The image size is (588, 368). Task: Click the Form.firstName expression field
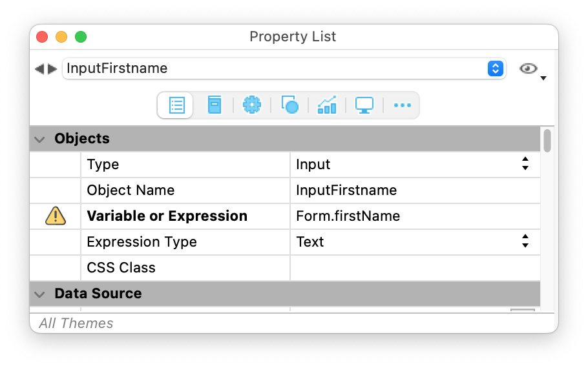[414, 216]
